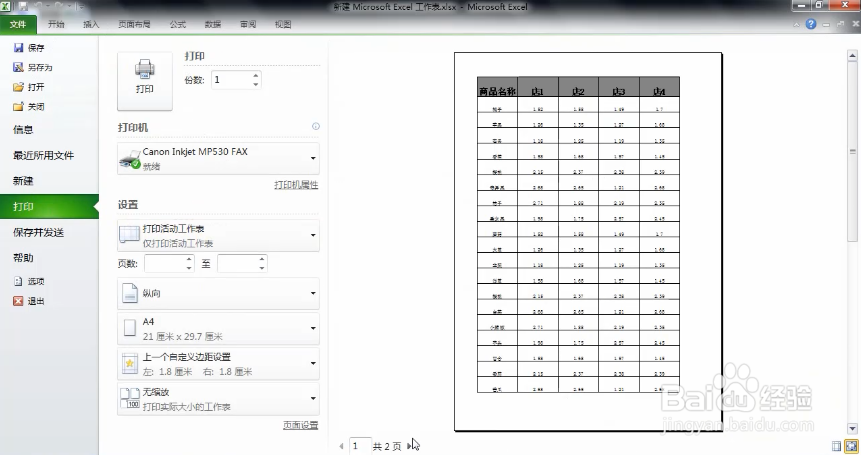861x455 pixels.
Task: Click the copies 份数 input field
Action: (x=232, y=80)
